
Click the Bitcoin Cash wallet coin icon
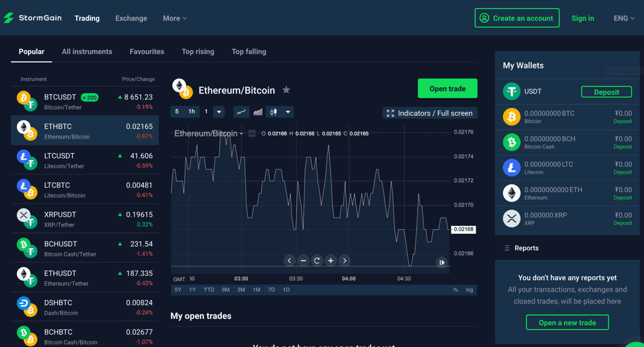click(x=512, y=143)
